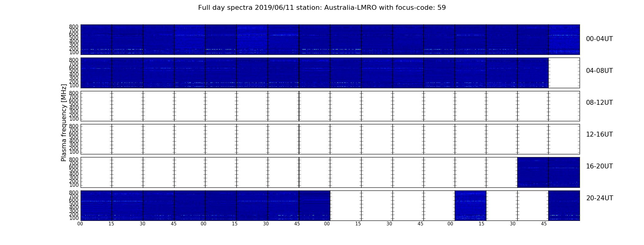Viewport: 644px width, 245px height.
Task: Click the 'Full day spectra 2019/06/11' title
Action: [322, 8]
